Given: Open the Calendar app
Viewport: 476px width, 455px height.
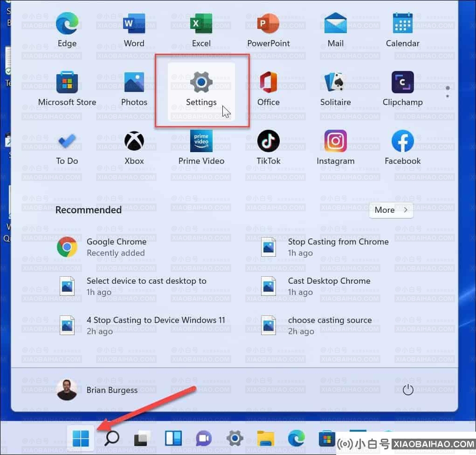Looking at the screenshot, I should pyautogui.click(x=402, y=30).
